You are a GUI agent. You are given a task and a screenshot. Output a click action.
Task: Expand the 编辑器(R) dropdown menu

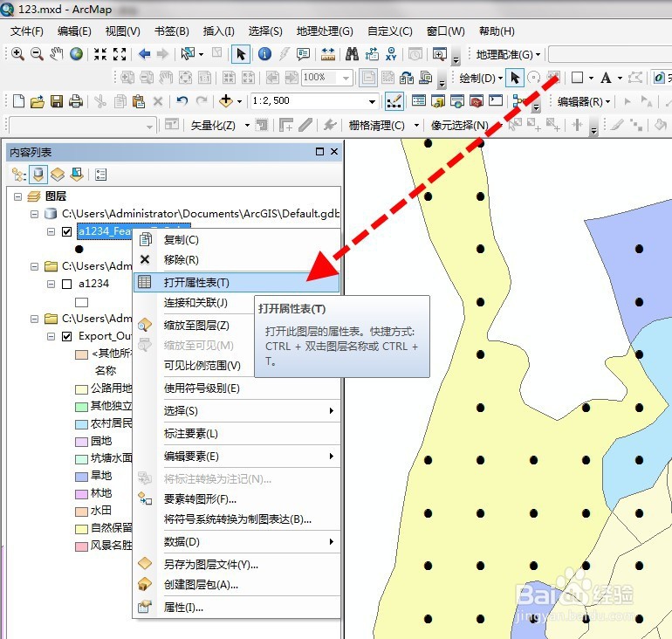tap(584, 101)
